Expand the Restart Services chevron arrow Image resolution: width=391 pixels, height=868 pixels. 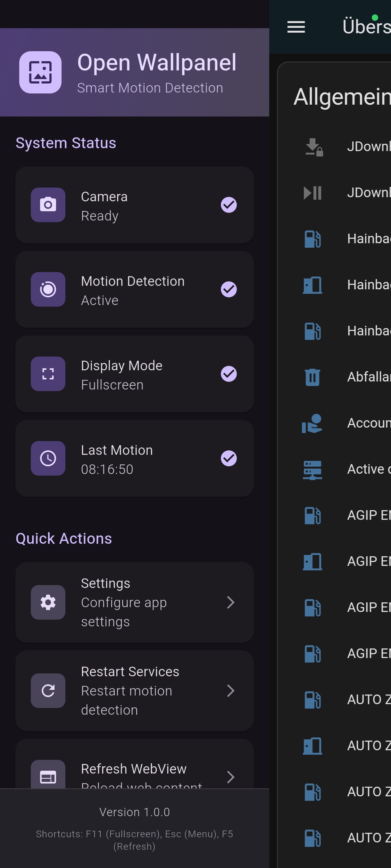point(231,690)
